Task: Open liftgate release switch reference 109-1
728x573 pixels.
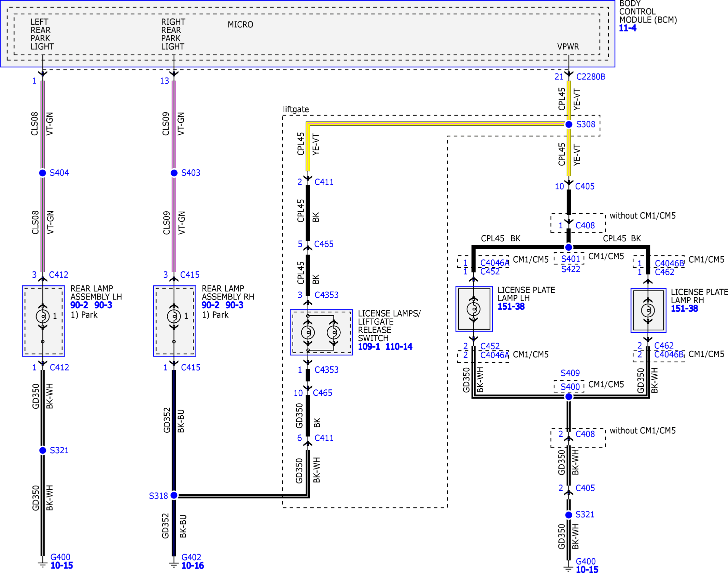Action: [x=369, y=347]
